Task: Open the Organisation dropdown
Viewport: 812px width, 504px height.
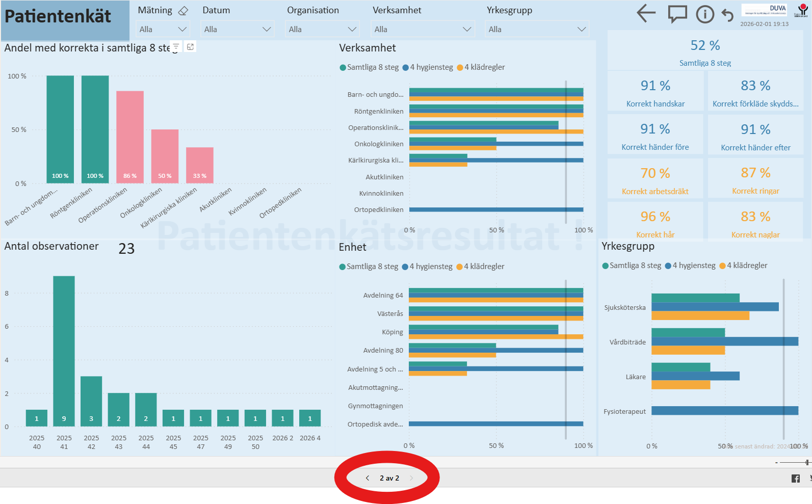Action: click(322, 30)
